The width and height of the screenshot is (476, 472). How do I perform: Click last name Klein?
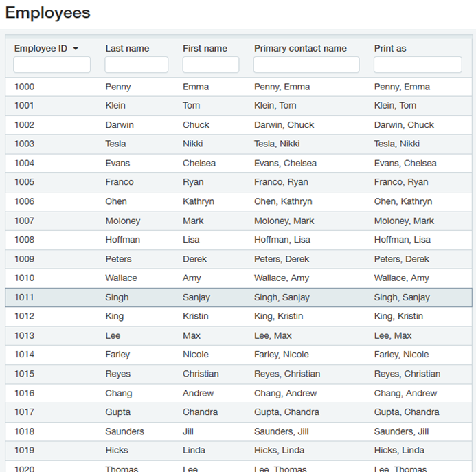pyautogui.click(x=115, y=106)
